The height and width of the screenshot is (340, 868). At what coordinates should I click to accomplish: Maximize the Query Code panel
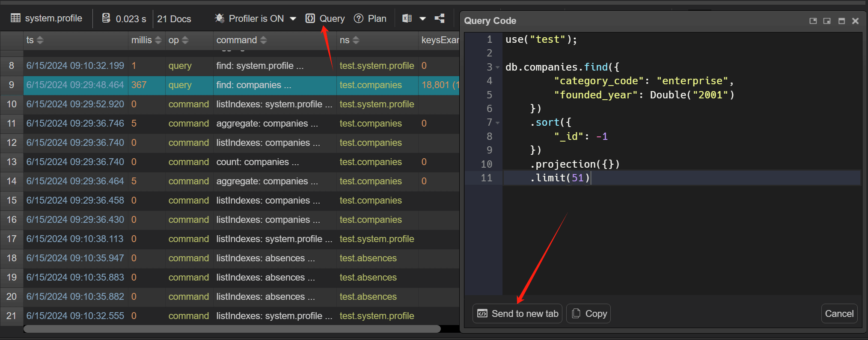coord(841,21)
